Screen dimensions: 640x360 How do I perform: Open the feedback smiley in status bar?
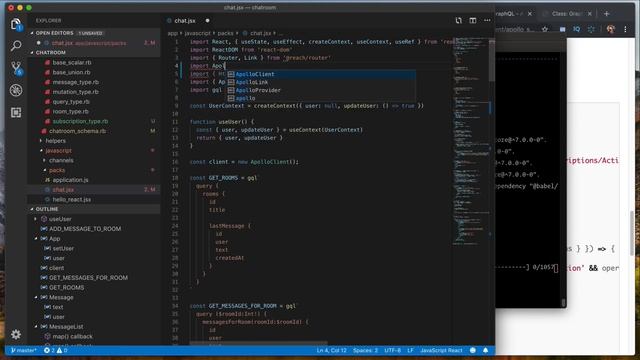click(x=473, y=350)
